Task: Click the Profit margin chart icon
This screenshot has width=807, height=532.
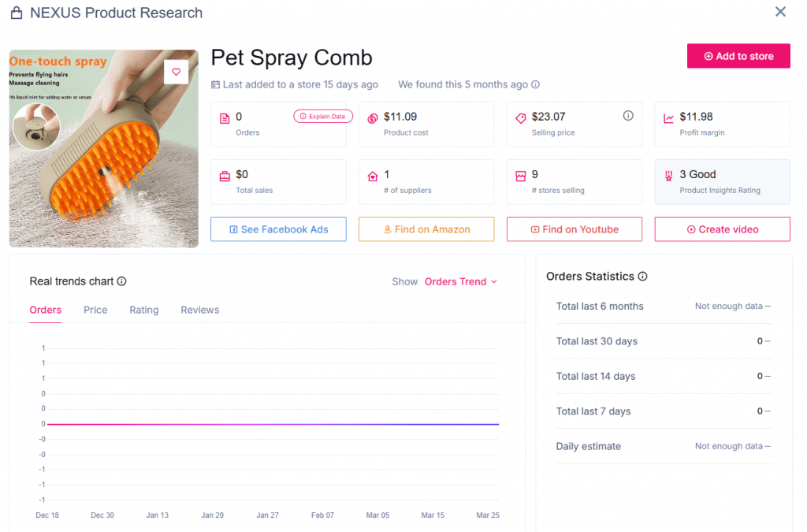Action: click(x=668, y=118)
